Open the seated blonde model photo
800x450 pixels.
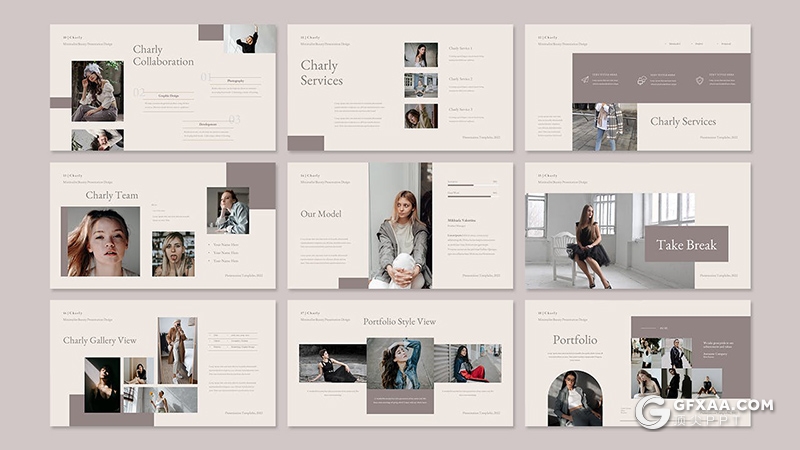[400, 226]
